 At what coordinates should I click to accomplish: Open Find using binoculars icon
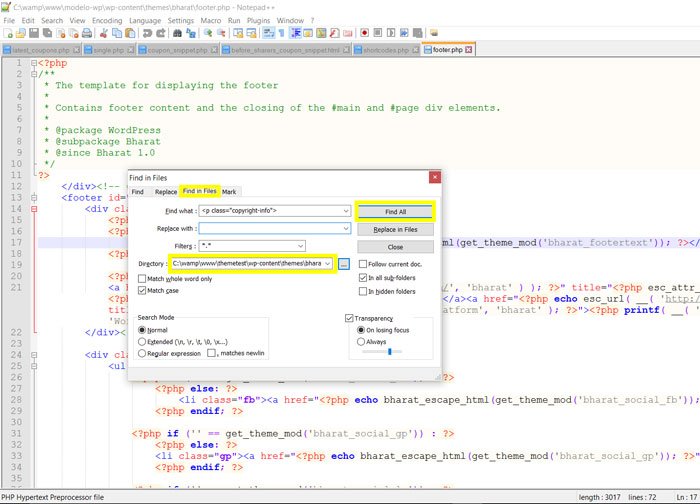point(177,33)
